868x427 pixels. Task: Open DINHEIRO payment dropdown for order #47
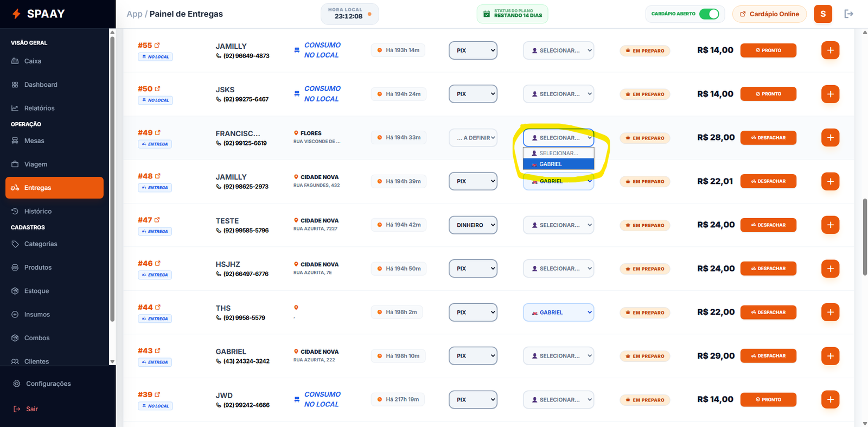click(473, 225)
